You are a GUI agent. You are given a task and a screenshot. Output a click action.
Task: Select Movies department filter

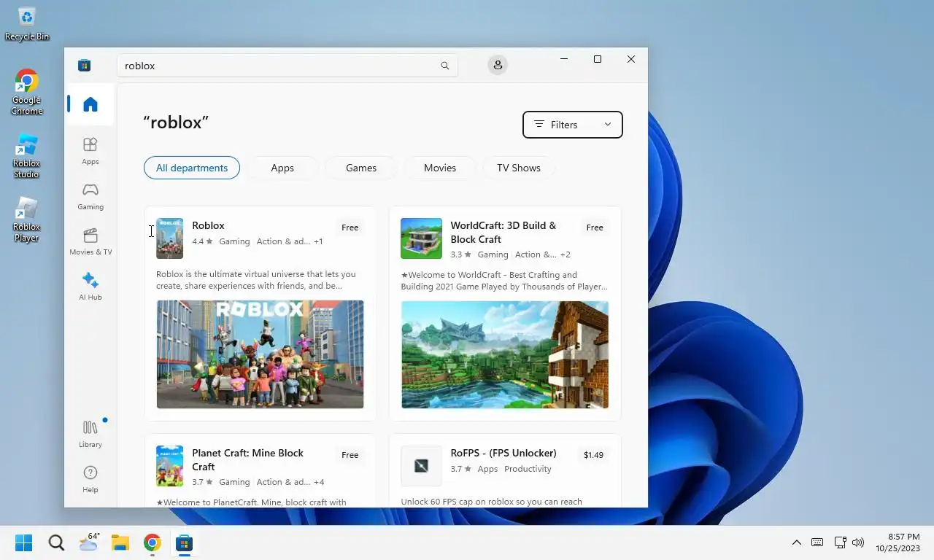(440, 168)
